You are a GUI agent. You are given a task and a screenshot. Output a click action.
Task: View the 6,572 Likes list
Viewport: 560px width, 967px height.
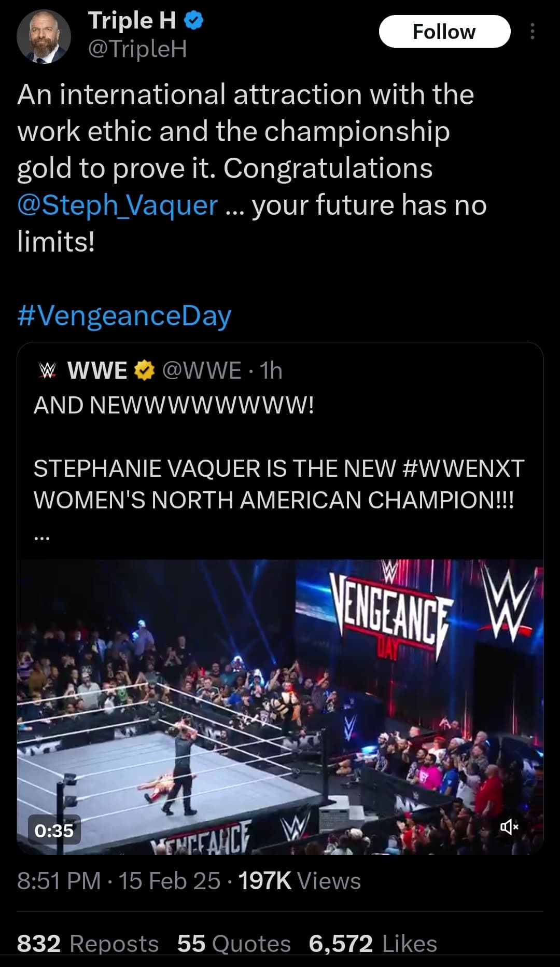(373, 944)
